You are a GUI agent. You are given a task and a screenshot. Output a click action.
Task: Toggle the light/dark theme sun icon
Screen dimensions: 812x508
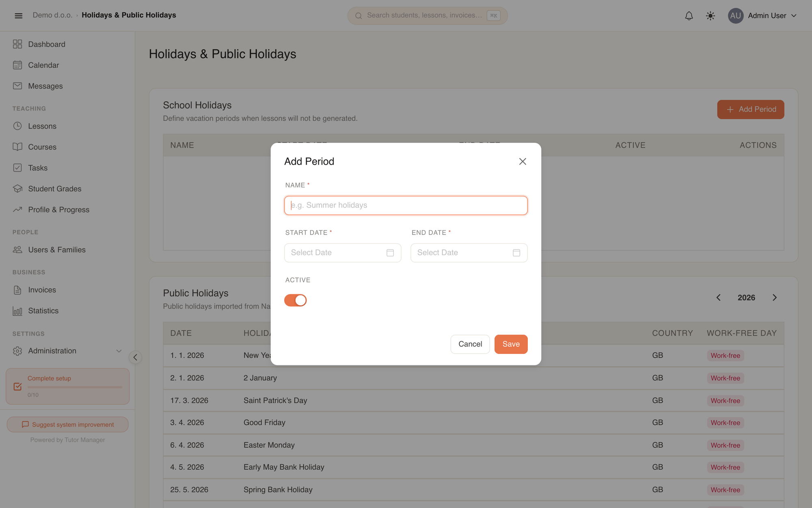pos(710,15)
